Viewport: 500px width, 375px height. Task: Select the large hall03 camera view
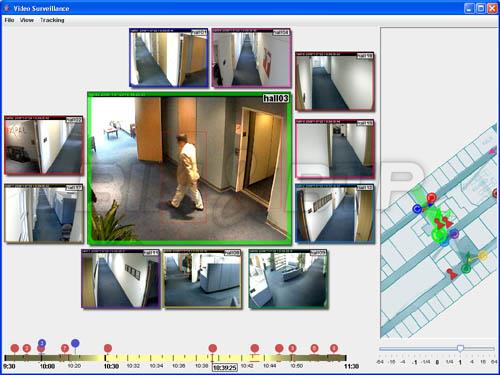point(189,168)
